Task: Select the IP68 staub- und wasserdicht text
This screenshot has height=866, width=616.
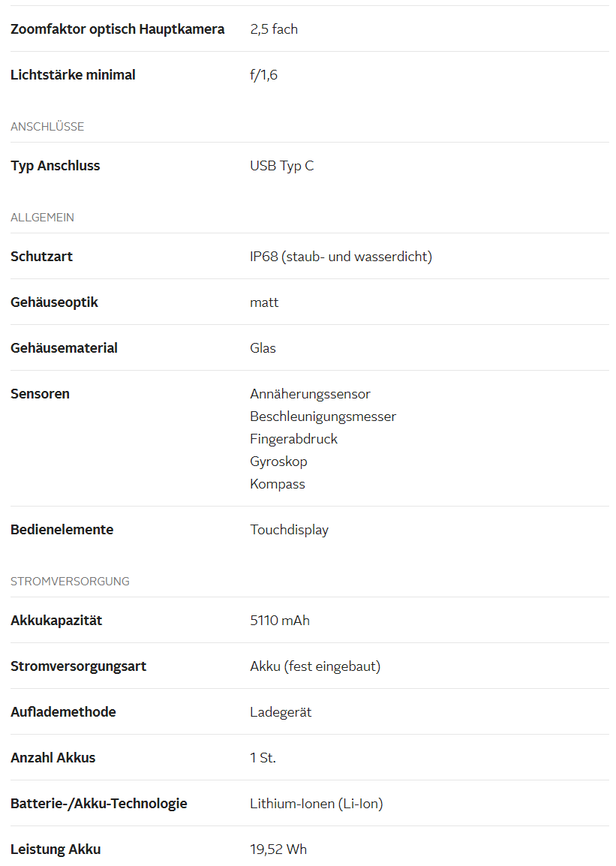Action: (x=341, y=257)
